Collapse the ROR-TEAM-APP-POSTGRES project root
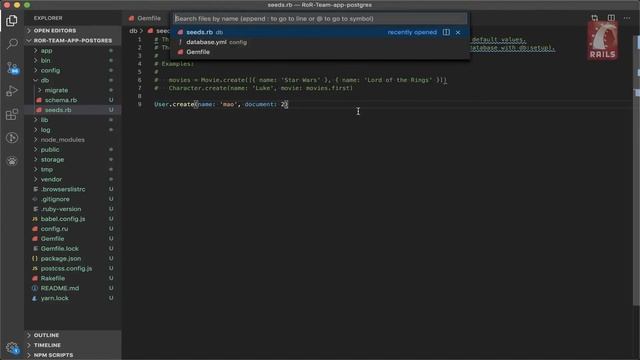The image size is (640, 360). pos(73,40)
